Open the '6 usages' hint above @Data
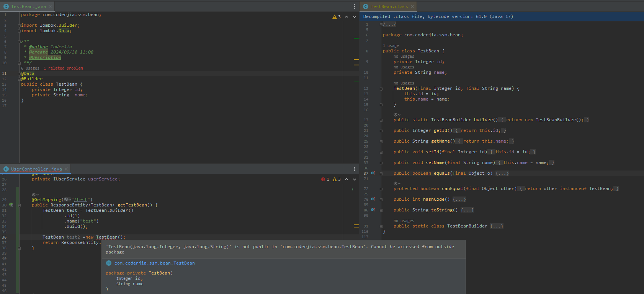644x294 pixels. [x=30, y=68]
